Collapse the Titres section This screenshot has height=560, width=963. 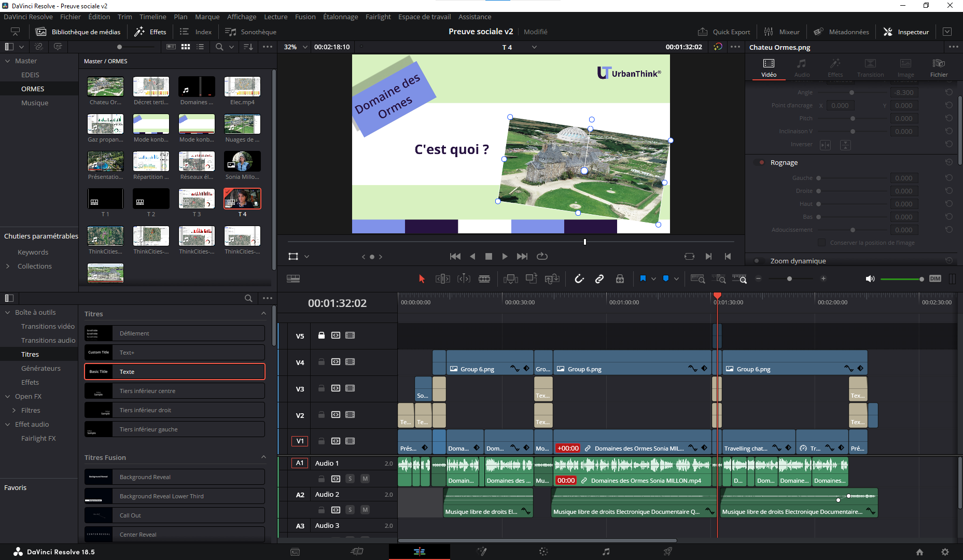pyautogui.click(x=263, y=314)
